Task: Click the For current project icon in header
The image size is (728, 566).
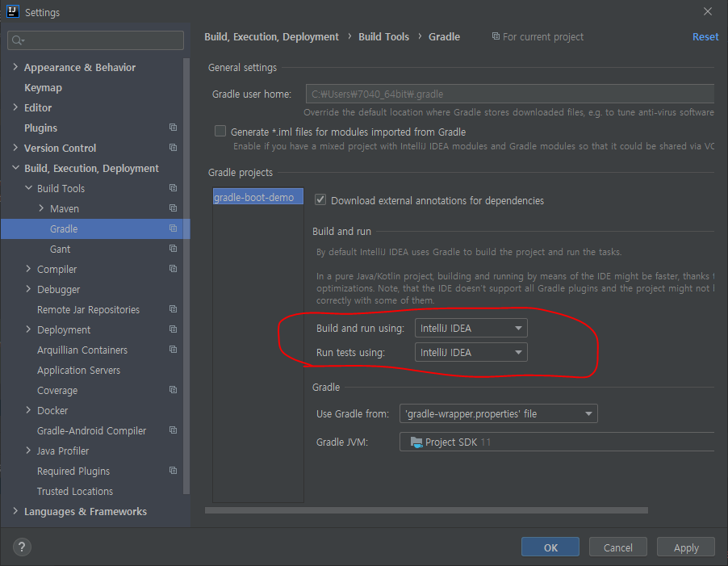Action: pos(496,36)
